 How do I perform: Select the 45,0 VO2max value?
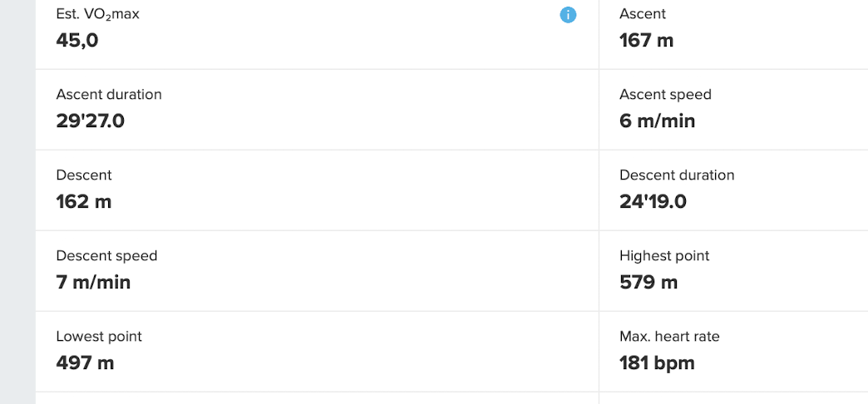(77, 40)
